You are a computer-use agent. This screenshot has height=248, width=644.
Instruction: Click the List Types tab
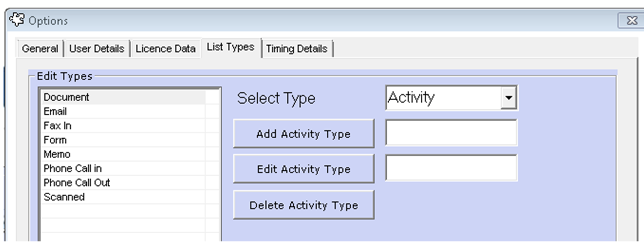[230, 47]
